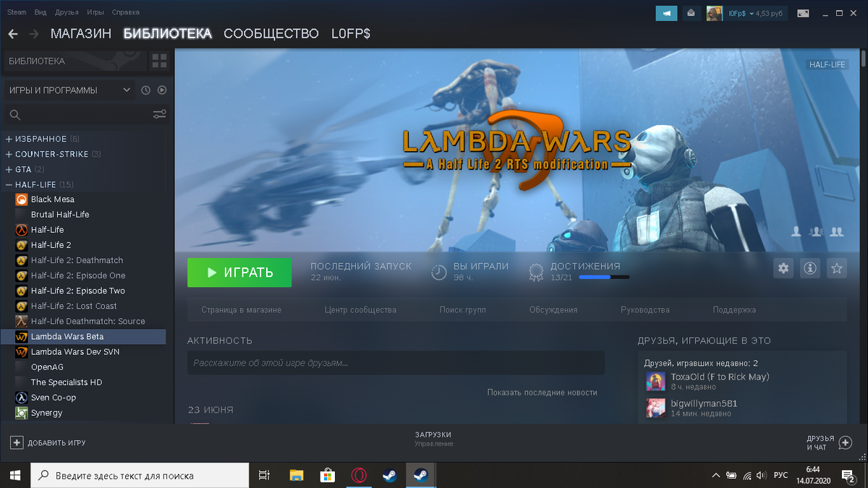Click the search magnifier icon in library

pos(15,114)
